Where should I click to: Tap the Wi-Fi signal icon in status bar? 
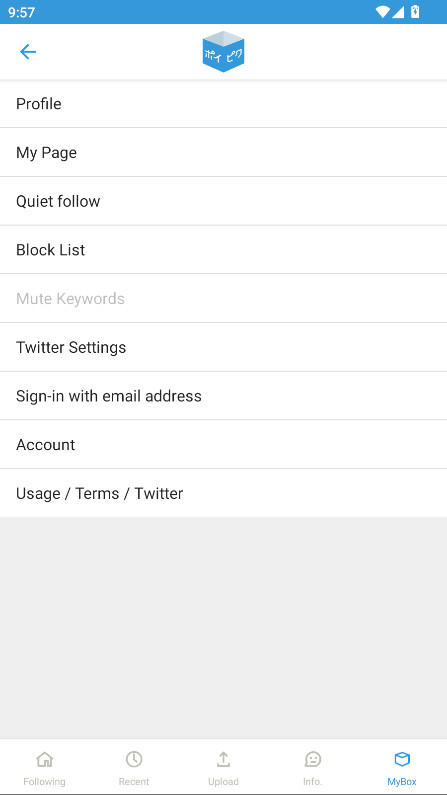click(382, 12)
